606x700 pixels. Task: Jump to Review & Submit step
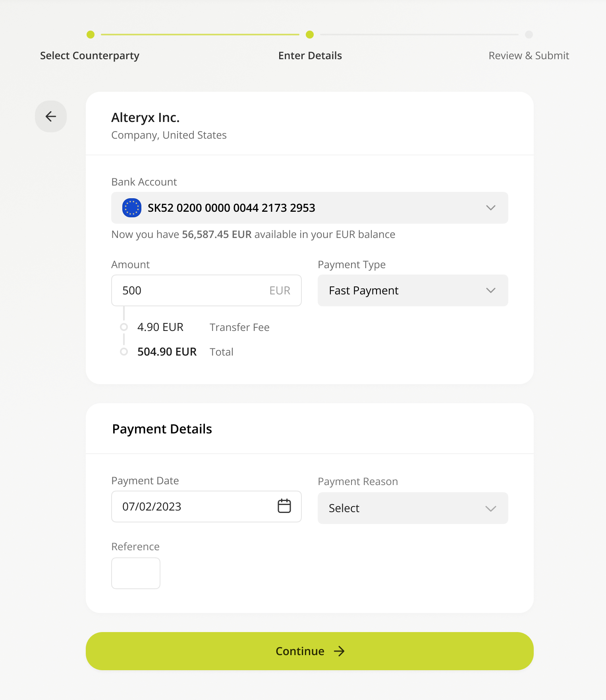[529, 56]
